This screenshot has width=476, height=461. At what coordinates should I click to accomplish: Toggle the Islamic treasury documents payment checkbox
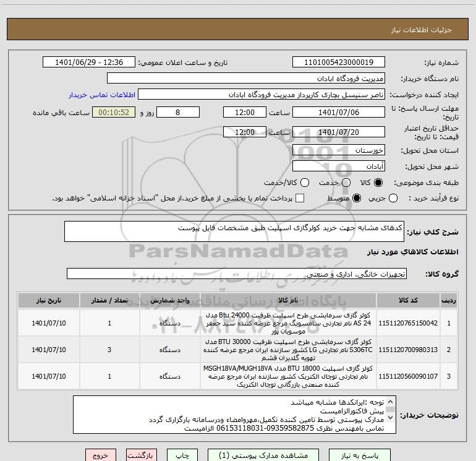tap(300, 198)
